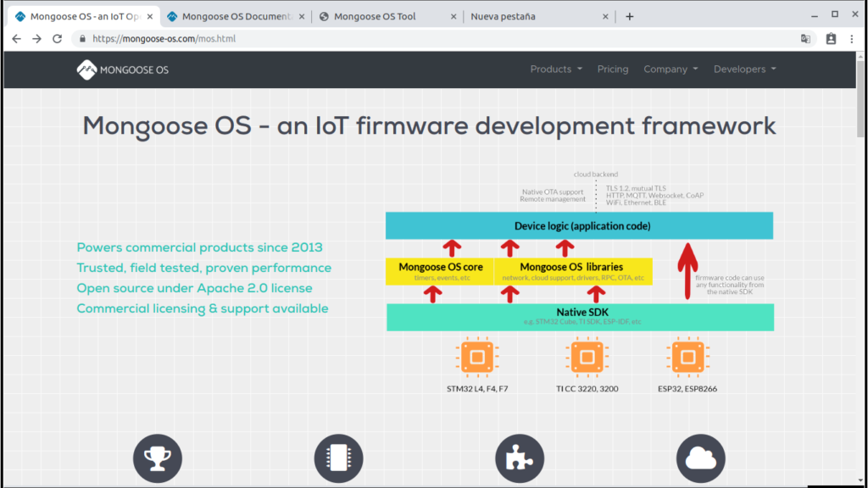868x488 pixels.
Task: Open a new browser tab
Action: tap(630, 17)
